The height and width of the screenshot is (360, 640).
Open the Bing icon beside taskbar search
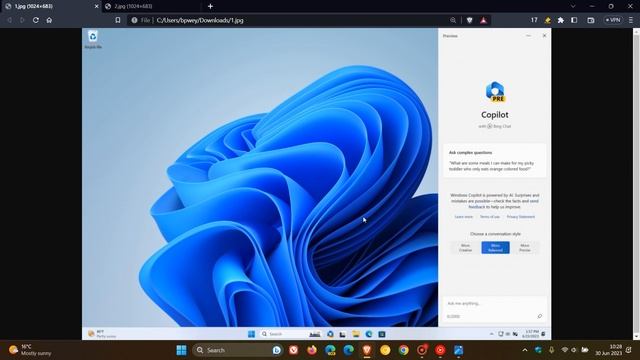point(277,350)
